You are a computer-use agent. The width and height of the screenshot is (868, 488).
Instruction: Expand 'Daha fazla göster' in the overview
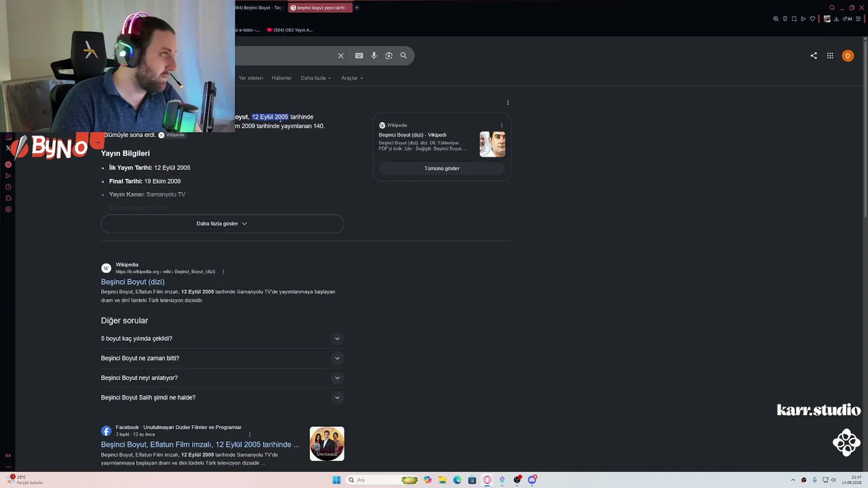pyautogui.click(x=222, y=224)
